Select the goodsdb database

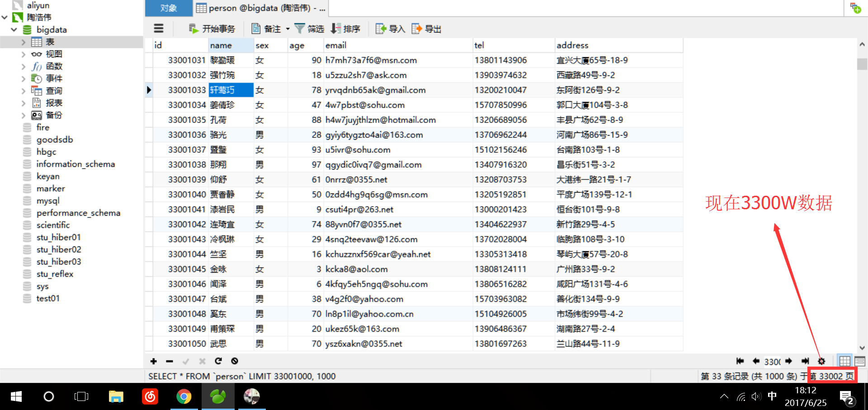(54, 140)
